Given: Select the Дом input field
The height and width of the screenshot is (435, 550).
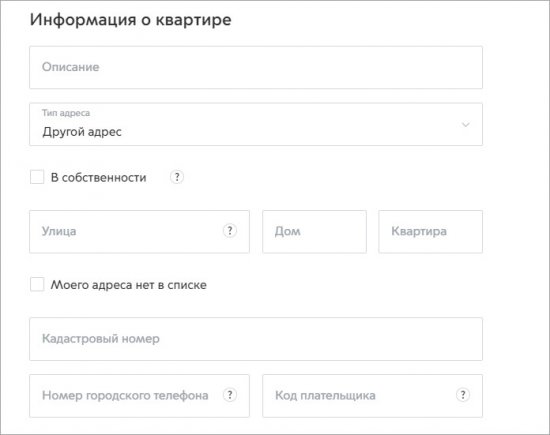Looking at the screenshot, I should pyautogui.click(x=314, y=232).
